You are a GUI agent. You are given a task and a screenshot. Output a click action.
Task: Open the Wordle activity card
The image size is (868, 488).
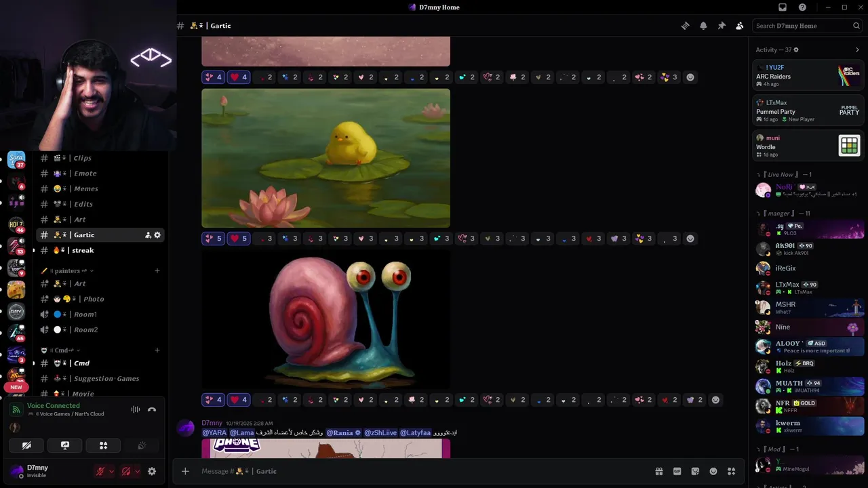807,146
